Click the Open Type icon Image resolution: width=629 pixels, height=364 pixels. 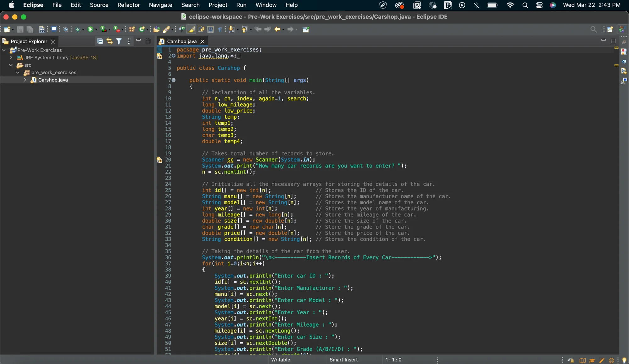(x=157, y=29)
